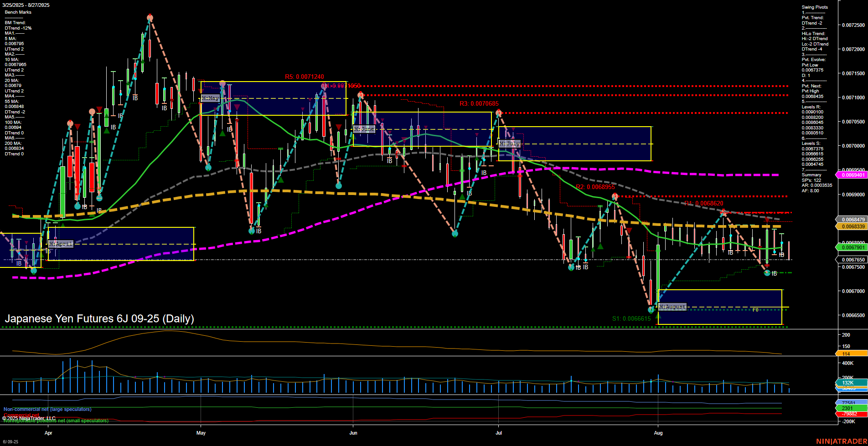868x446 pixels.
Task: Select the S1: 0.0066615 support label
Action: click(631, 319)
